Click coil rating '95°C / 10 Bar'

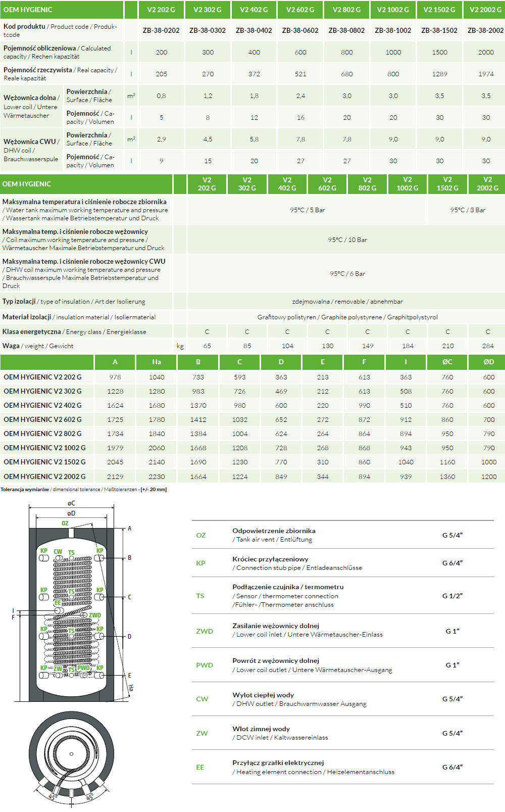pos(347,240)
